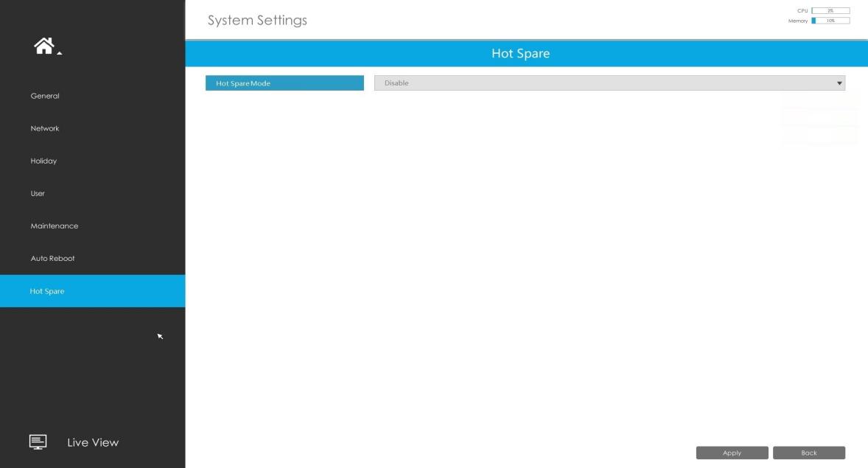Screen dimensions: 868x468
Task: Expand the small arrow beside the home icon
Action: (x=59, y=53)
